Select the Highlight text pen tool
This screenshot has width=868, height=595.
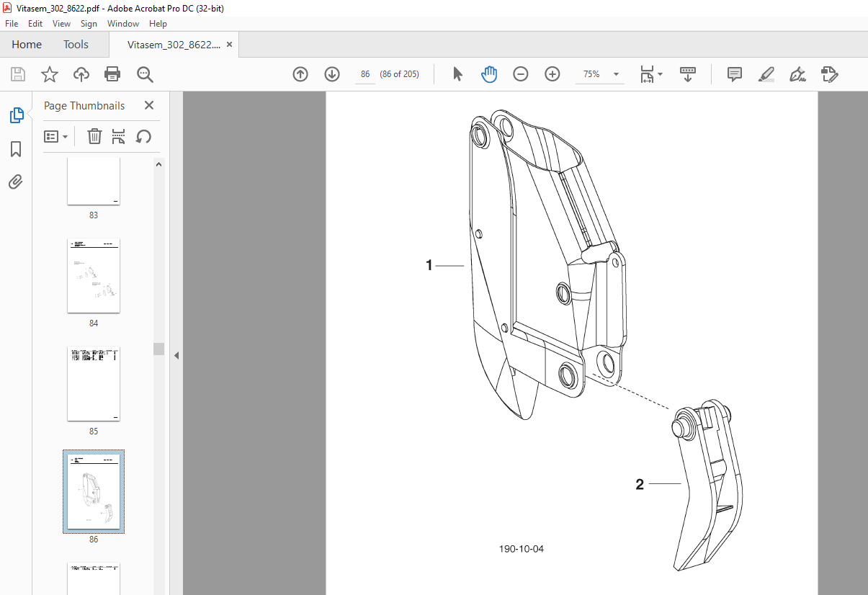point(766,74)
